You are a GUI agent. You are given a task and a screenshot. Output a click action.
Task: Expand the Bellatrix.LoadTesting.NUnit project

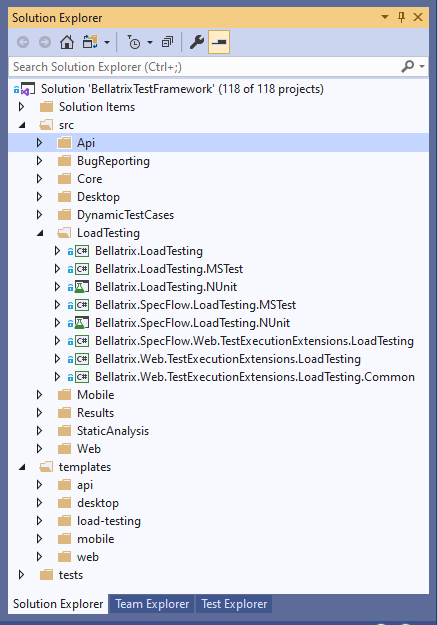[57, 287]
